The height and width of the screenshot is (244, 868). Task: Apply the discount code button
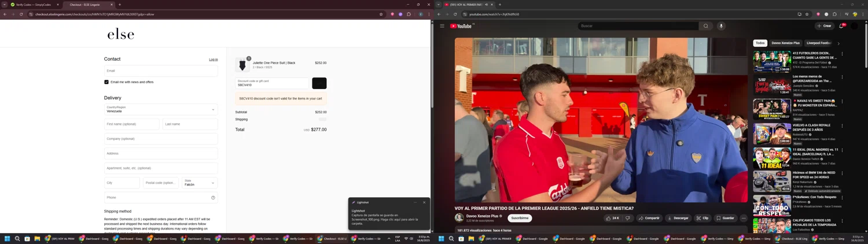point(319,83)
